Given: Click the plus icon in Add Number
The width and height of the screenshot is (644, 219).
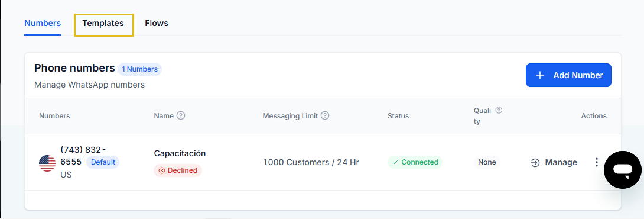Looking at the screenshot, I should coord(540,75).
